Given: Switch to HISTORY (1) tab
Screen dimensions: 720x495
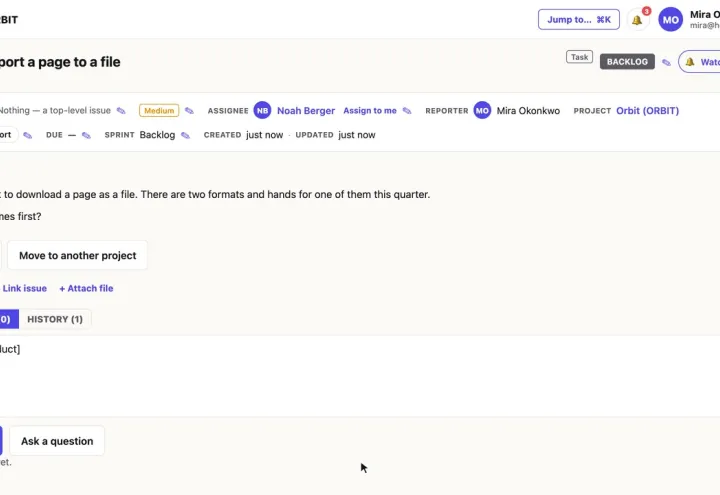Looking at the screenshot, I should click(x=55, y=319).
